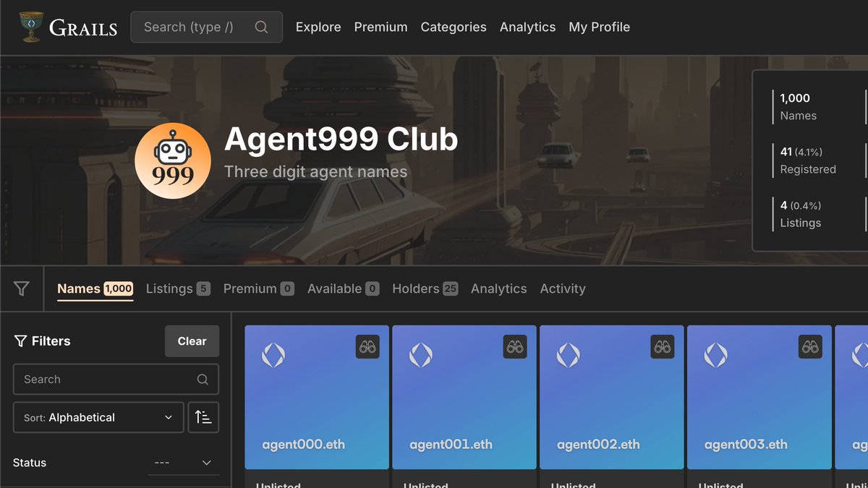Click the ENS logo on the agent001.eth card
Image resolution: width=868 pixels, height=488 pixels.
coord(421,355)
